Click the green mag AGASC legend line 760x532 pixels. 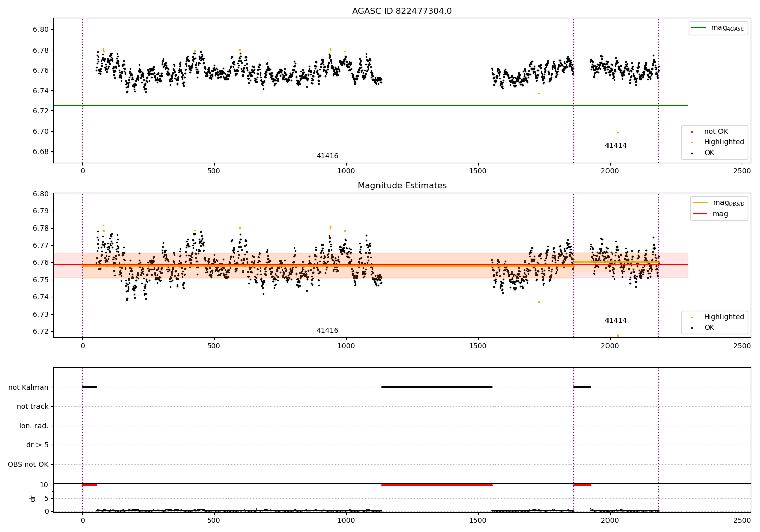(699, 28)
